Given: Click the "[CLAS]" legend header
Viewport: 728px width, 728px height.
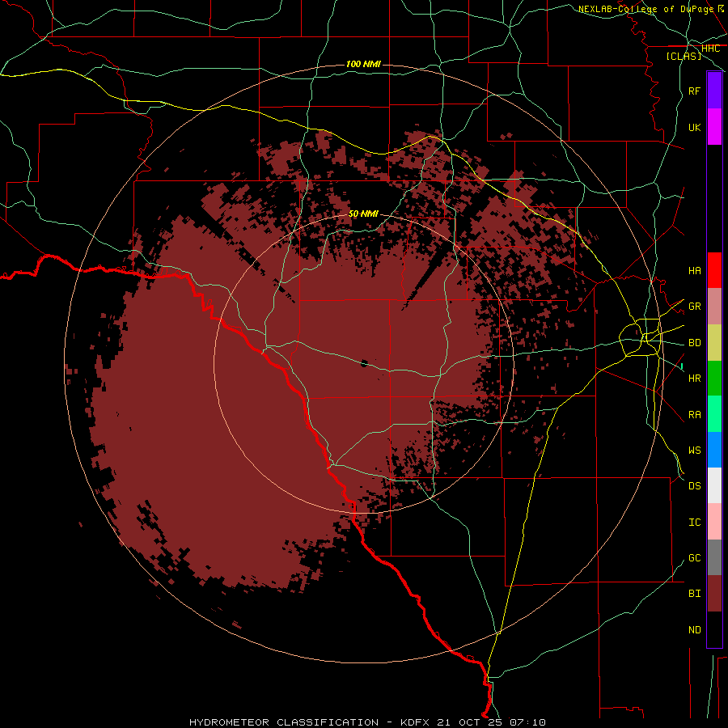Looking at the screenshot, I should coord(684,56).
